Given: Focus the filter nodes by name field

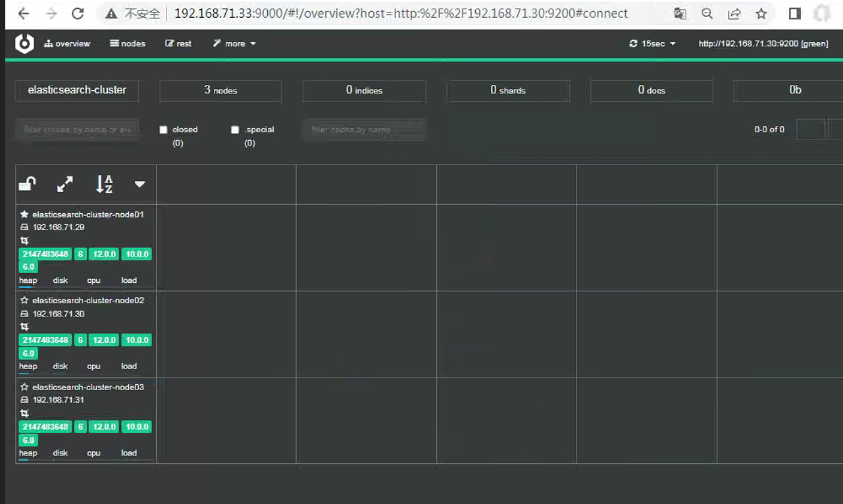Looking at the screenshot, I should pyautogui.click(x=364, y=130).
